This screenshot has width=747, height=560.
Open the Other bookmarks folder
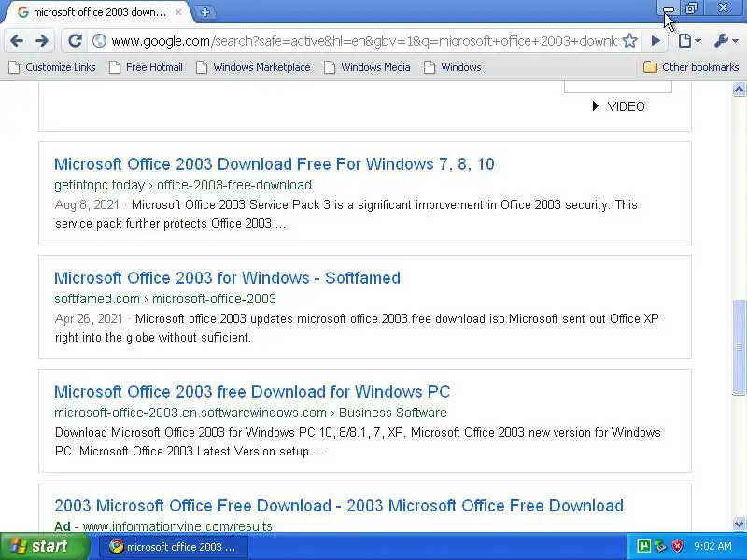(691, 67)
